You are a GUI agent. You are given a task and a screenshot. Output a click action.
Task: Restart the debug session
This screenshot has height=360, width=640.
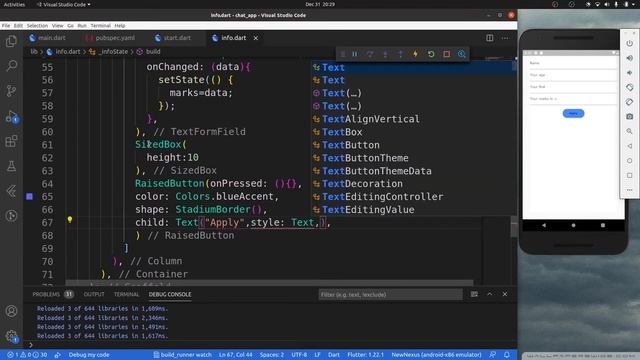coord(431,54)
